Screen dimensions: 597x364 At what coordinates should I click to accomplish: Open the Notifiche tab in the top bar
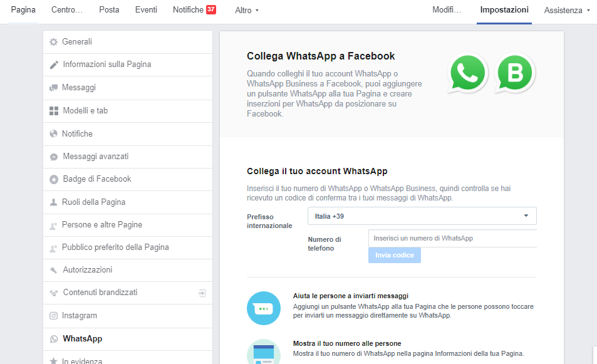pyautogui.click(x=188, y=10)
